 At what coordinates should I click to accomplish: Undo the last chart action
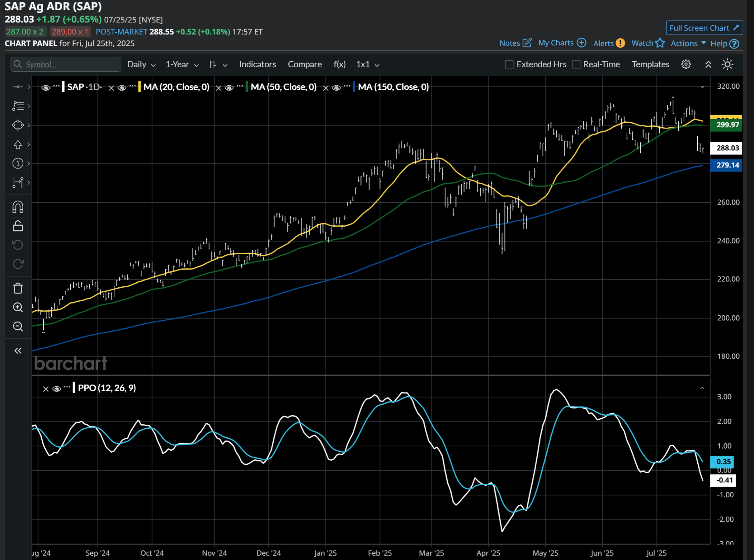[x=18, y=245]
